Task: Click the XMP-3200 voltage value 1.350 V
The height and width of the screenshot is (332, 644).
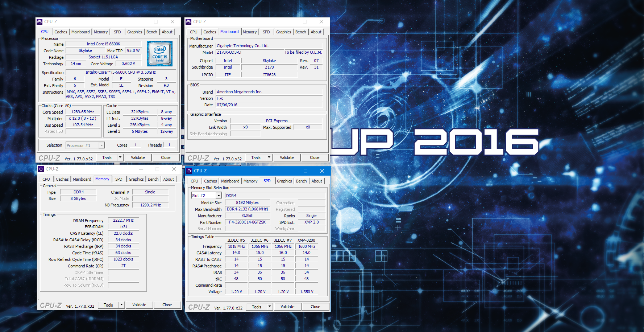Action: [x=307, y=292]
